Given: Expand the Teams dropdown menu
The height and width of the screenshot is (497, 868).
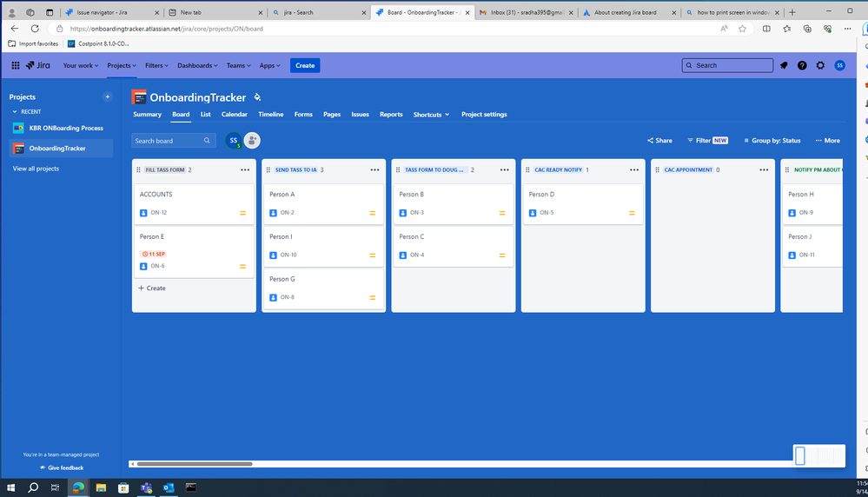Looking at the screenshot, I should [x=239, y=65].
